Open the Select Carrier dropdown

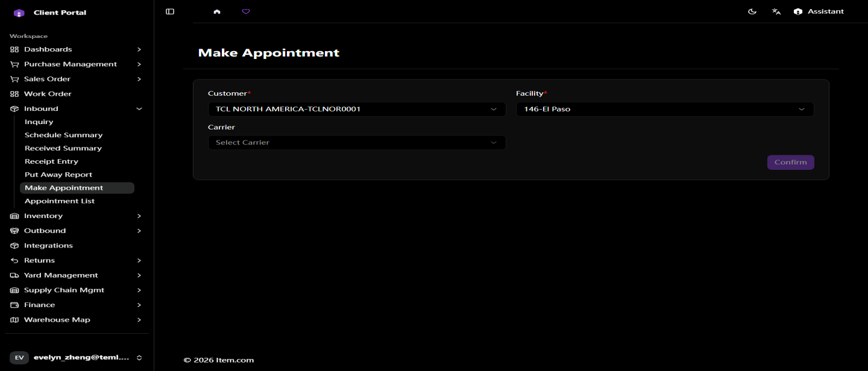357,143
